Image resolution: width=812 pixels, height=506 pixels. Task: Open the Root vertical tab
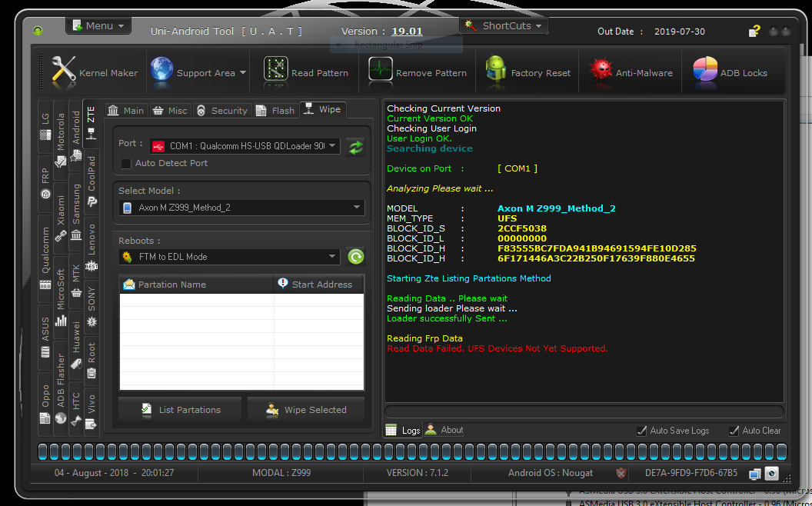coord(92,359)
